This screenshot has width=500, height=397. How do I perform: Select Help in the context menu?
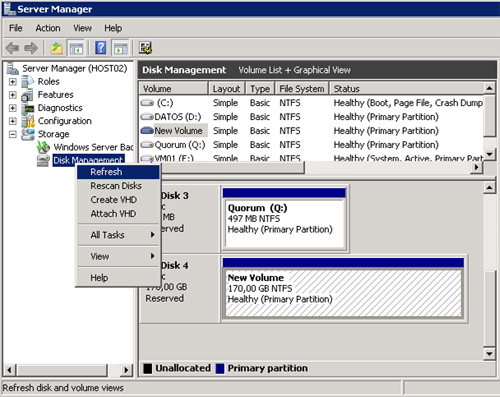click(x=119, y=278)
